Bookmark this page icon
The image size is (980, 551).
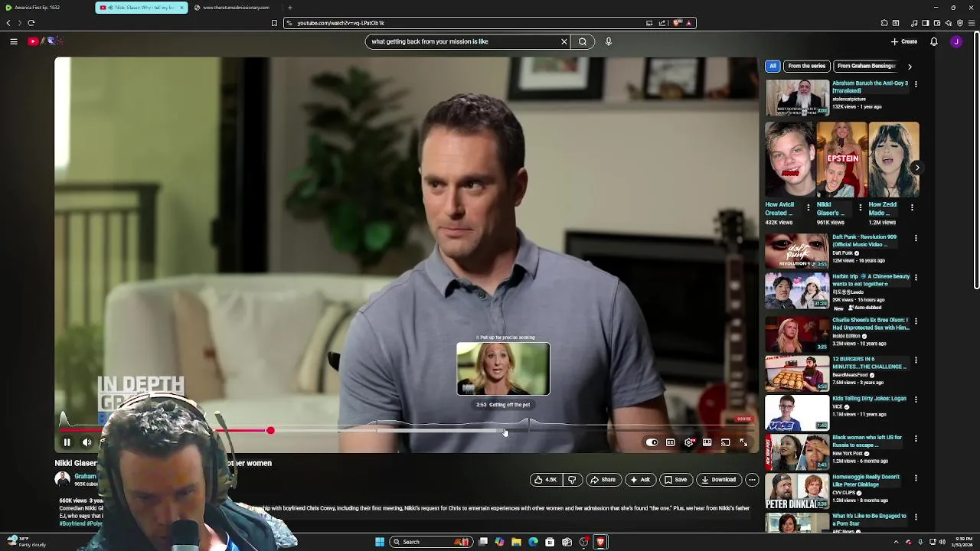click(274, 23)
